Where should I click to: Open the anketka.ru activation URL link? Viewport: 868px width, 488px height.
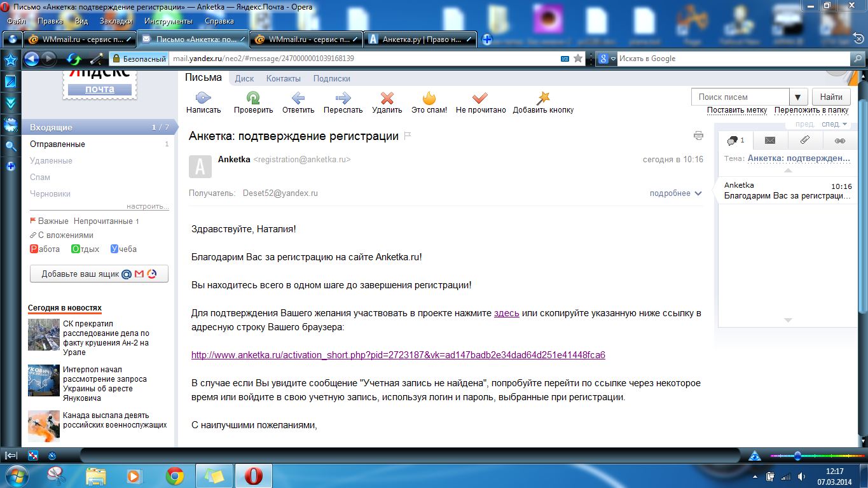[x=398, y=355]
